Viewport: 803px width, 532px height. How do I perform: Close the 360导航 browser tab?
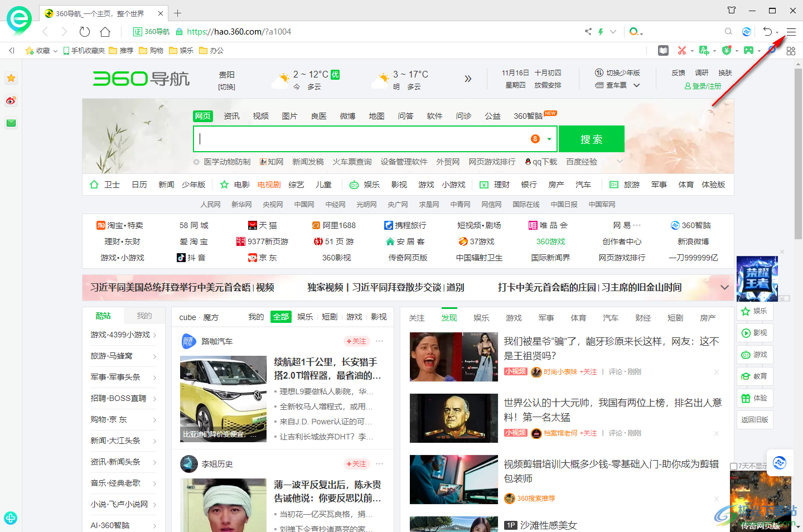click(x=161, y=13)
